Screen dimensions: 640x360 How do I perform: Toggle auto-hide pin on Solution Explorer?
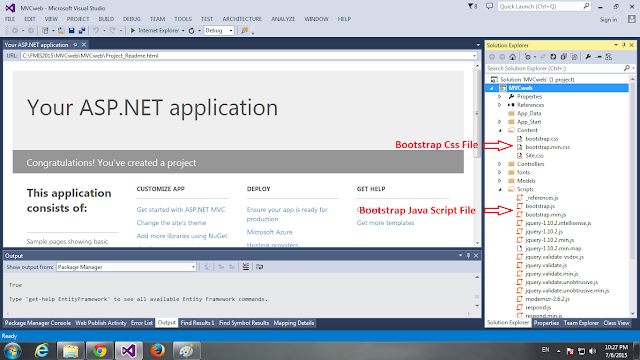point(624,45)
